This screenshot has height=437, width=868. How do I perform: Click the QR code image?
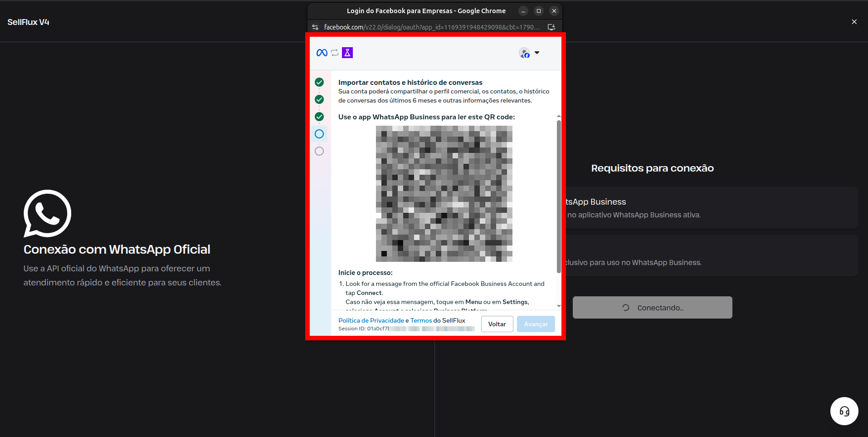coord(444,194)
